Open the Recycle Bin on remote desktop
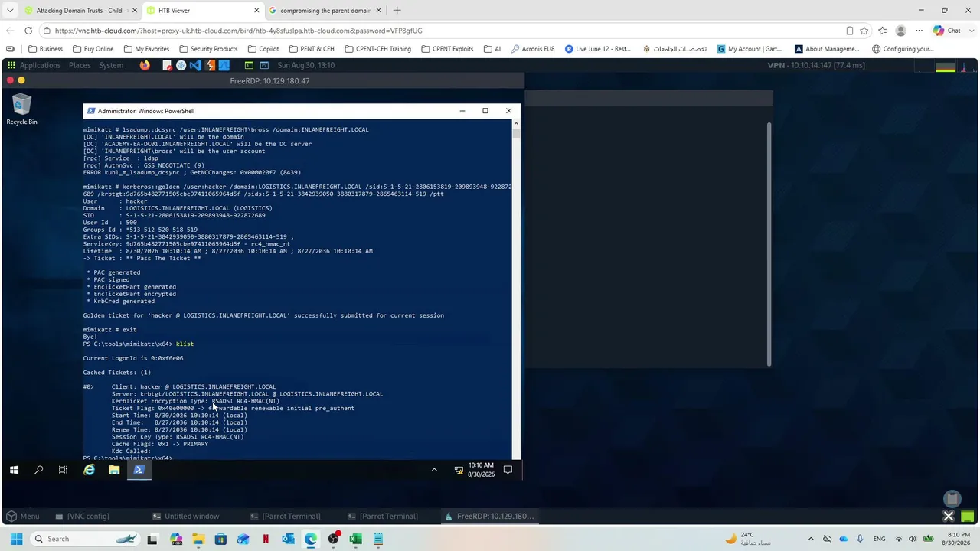980x551 pixels. 21,109
